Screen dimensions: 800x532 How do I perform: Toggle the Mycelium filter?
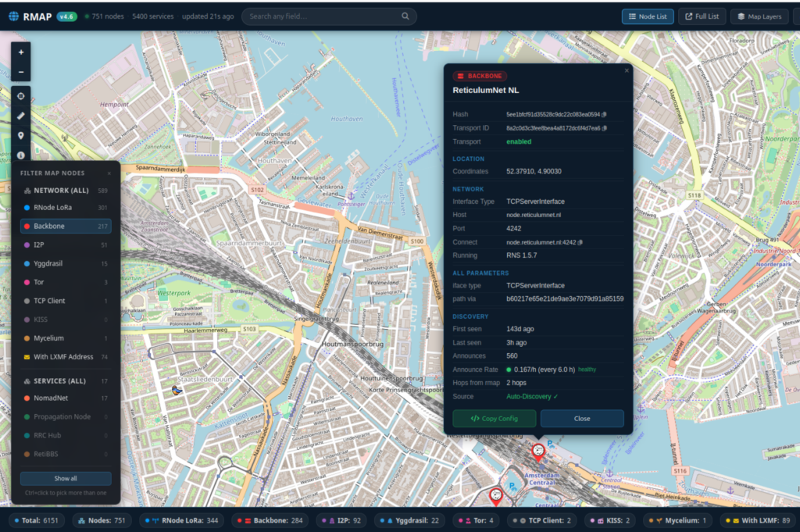66,338
